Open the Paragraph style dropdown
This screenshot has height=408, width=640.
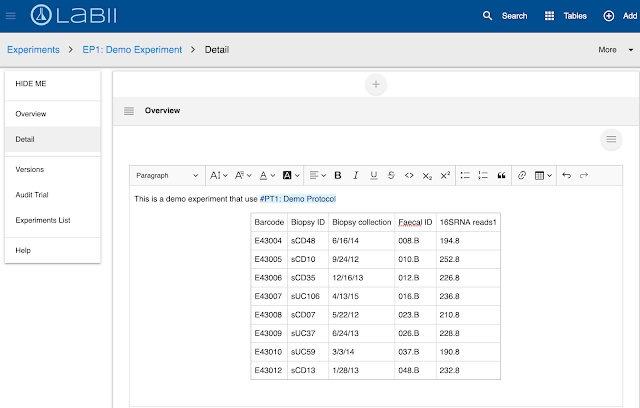pyautogui.click(x=167, y=175)
